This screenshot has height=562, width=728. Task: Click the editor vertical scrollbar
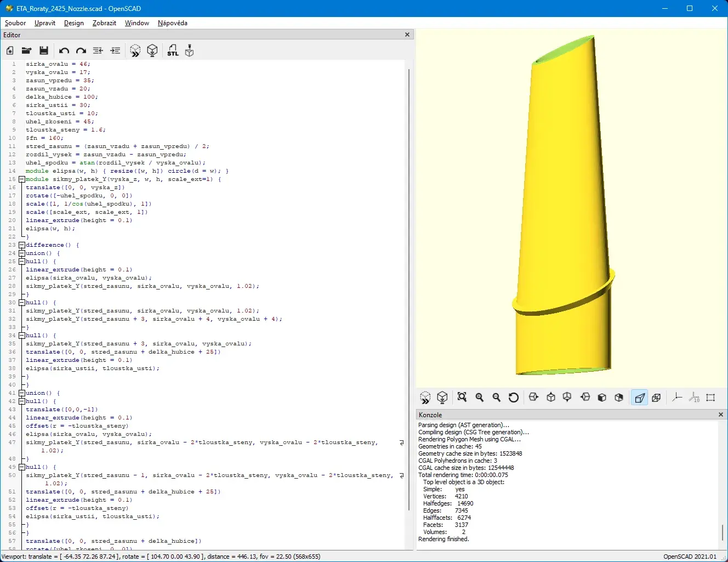point(409,289)
